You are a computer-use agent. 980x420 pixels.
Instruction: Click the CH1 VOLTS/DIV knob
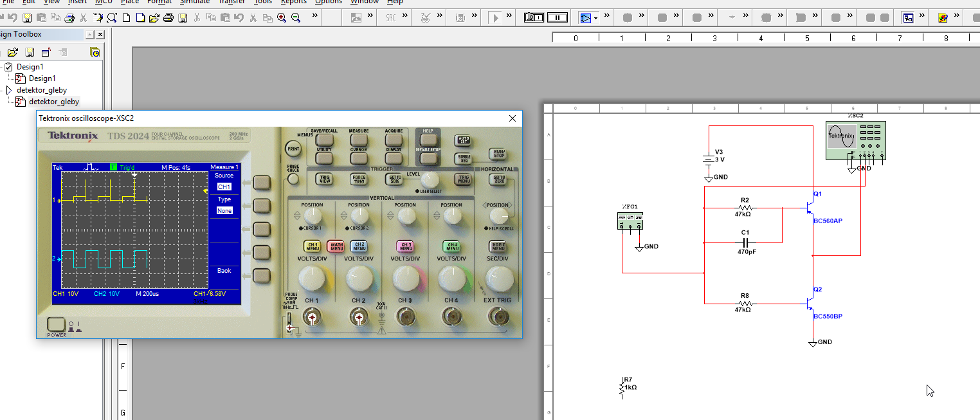(312, 278)
